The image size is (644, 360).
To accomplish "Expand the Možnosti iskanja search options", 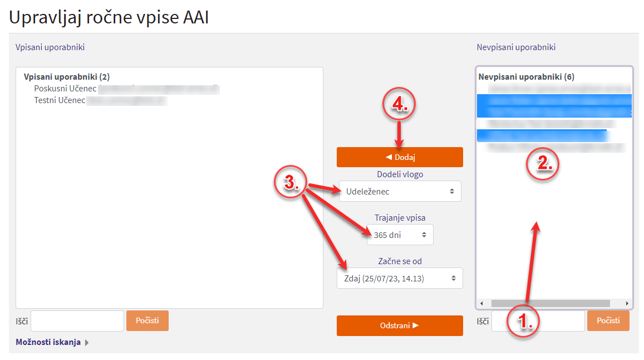I will (48, 342).
